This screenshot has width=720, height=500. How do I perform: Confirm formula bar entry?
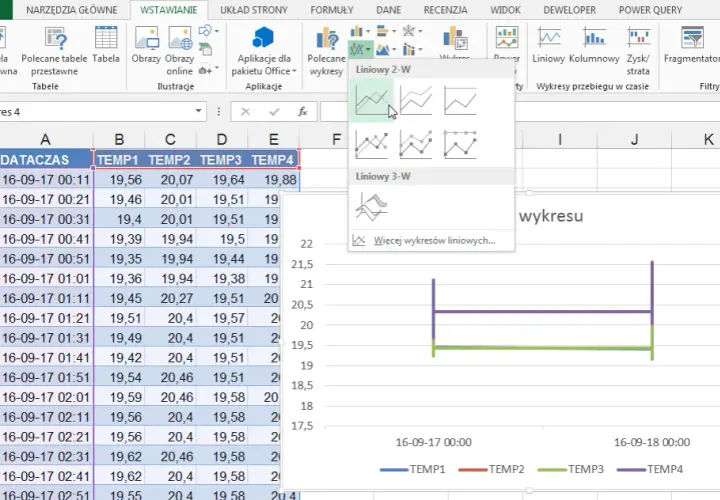point(274,112)
